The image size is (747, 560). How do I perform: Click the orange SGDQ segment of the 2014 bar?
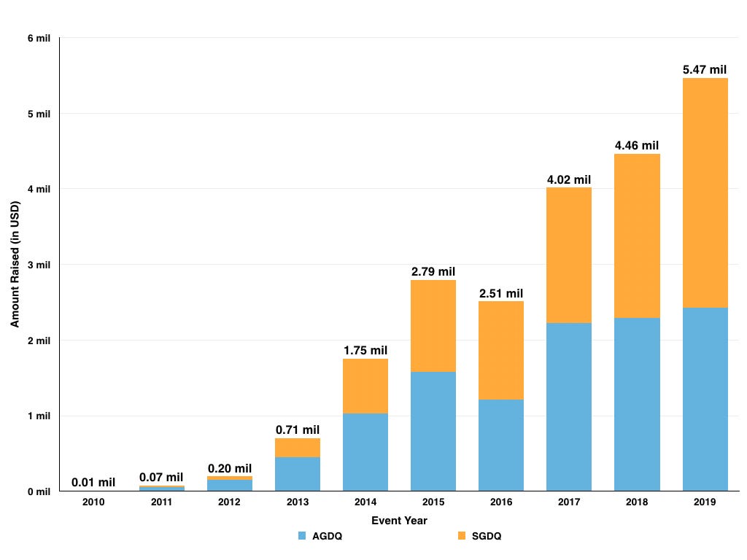point(365,386)
